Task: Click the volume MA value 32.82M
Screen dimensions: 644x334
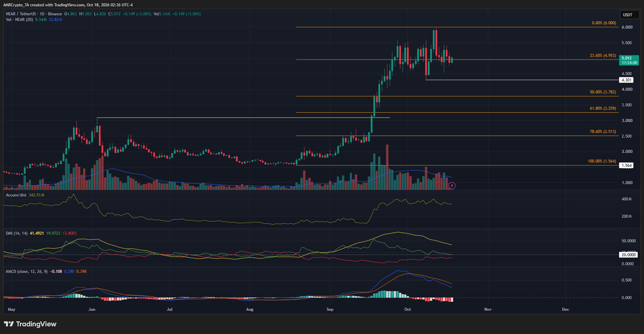Action: tap(55, 20)
